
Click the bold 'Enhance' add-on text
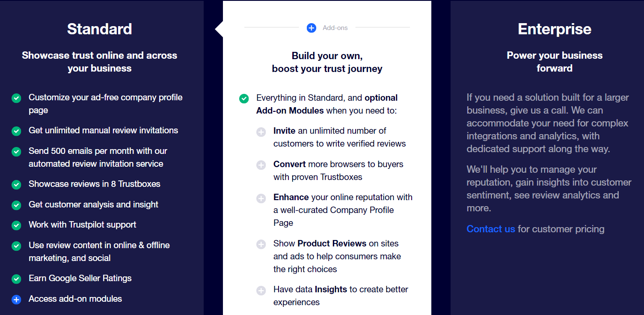(x=291, y=197)
